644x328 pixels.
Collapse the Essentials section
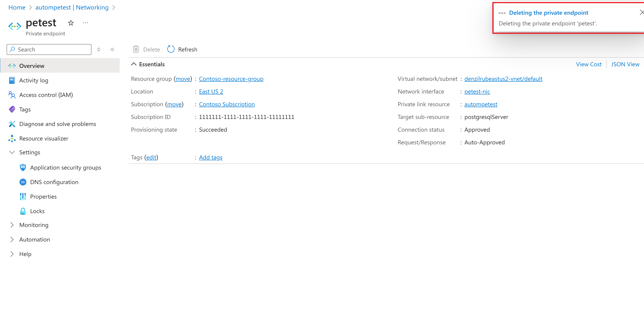pos(134,64)
